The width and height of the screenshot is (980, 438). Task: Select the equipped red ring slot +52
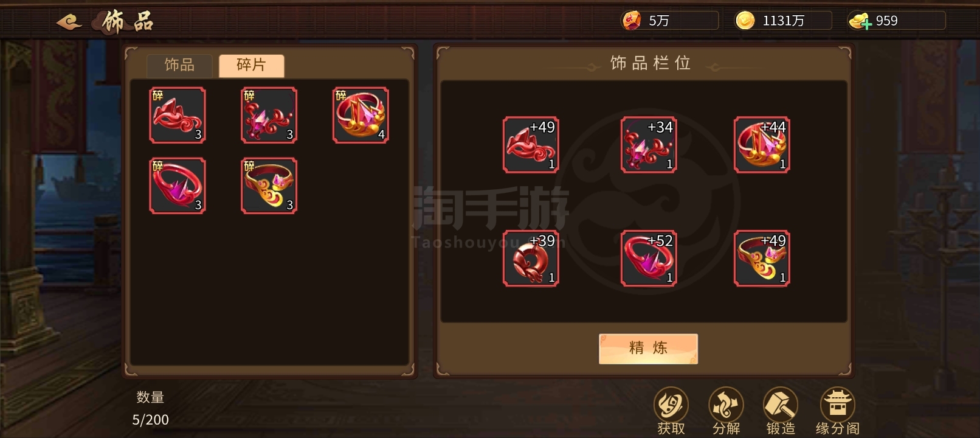tap(649, 258)
